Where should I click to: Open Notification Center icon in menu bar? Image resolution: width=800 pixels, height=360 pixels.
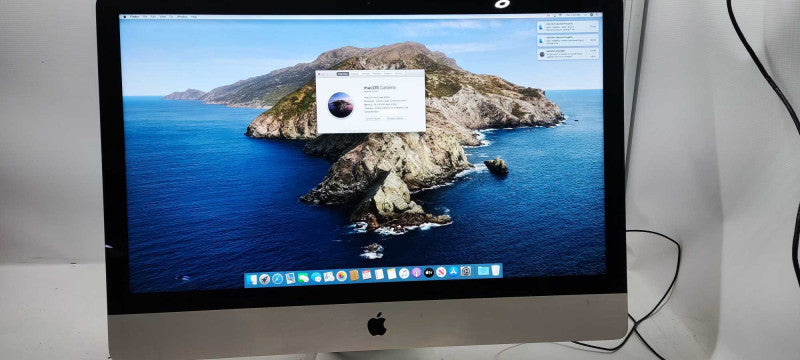[x=597, y=15]
